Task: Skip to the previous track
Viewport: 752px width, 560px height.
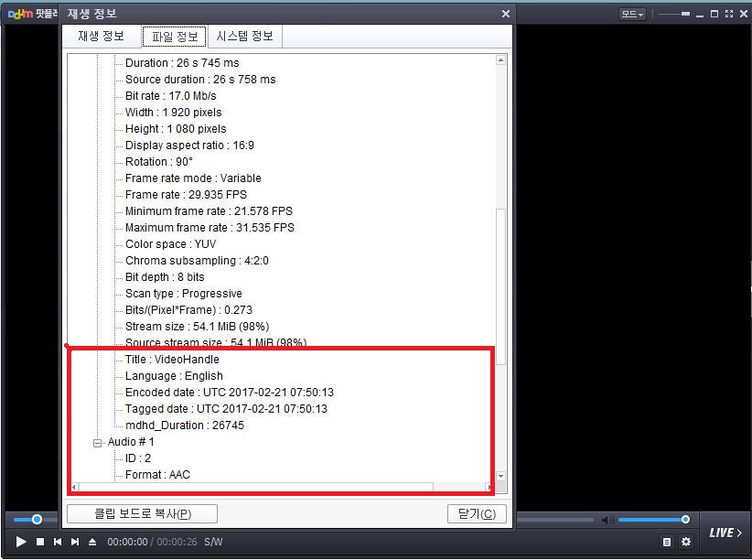Action: [x=58, y=542]
